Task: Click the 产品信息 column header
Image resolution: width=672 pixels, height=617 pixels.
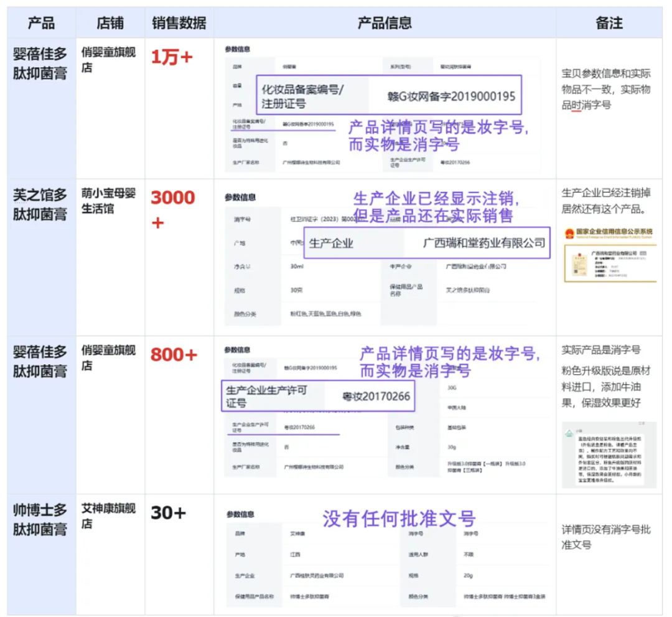Action: (385, 24)
